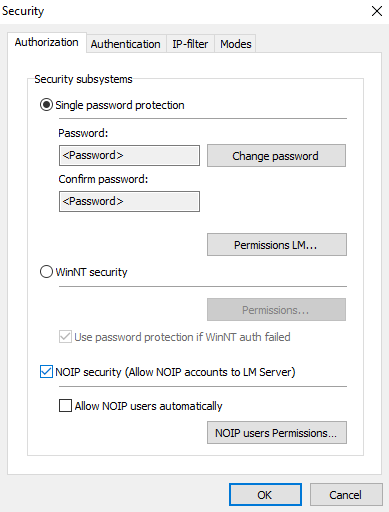Disable the NOIP security checkbox
This screenshot has width=389, height=512.
coord(46,372)
